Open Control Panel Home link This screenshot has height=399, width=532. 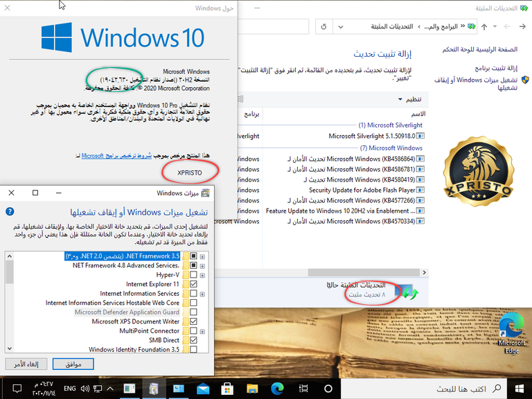point(480,50)
